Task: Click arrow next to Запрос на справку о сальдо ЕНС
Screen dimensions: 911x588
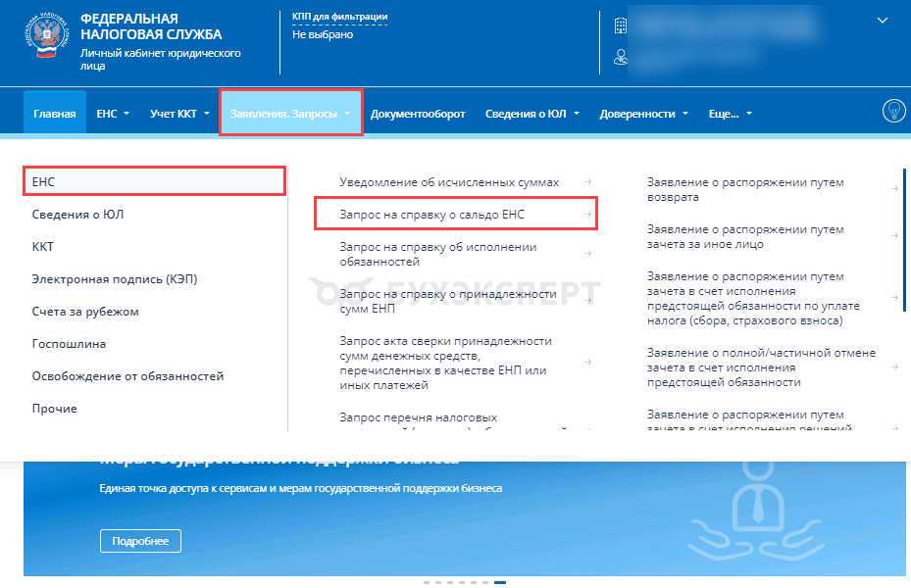Action: point(588,215)
